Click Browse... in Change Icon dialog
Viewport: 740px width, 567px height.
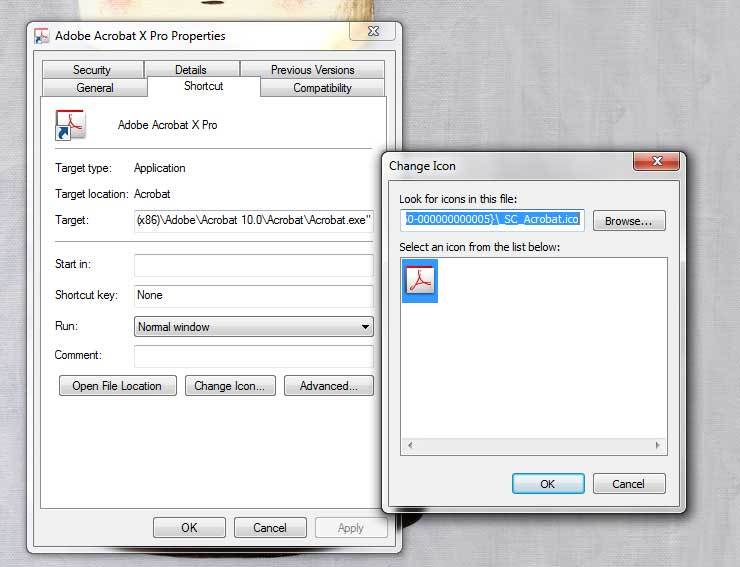[629, 220]
